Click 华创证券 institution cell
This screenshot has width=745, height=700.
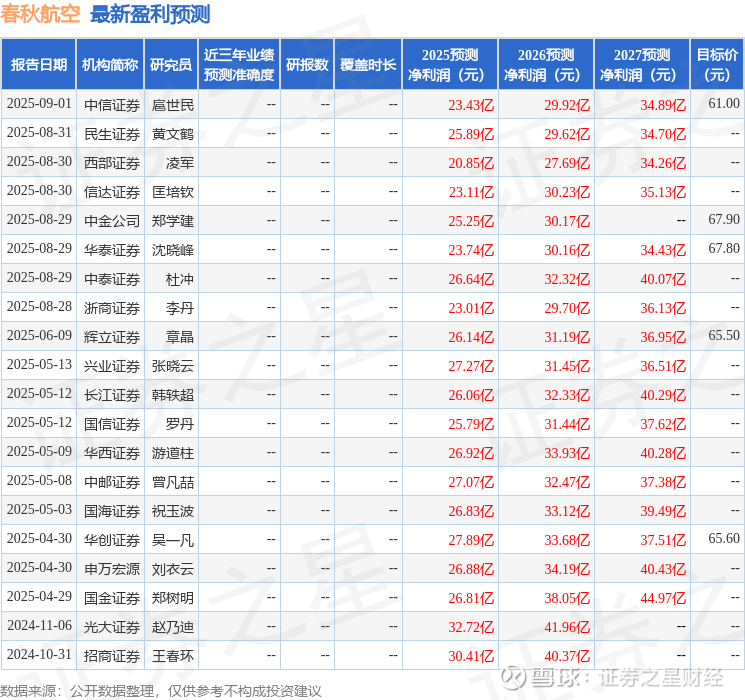tap(112, 540)
